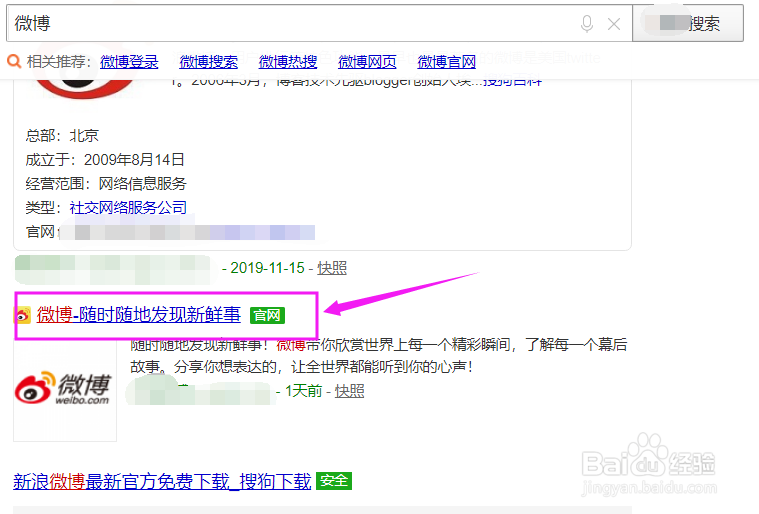The height and width of the screenshot is (514, 759).
Task: Click the text 经营范围: 网络信息服务
Action: coord(106,183)
